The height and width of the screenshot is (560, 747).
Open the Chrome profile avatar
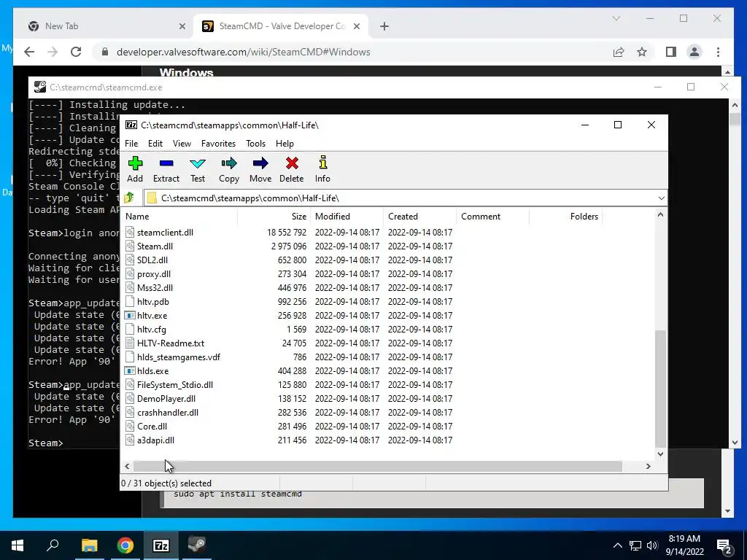click(x=694, y=52)
